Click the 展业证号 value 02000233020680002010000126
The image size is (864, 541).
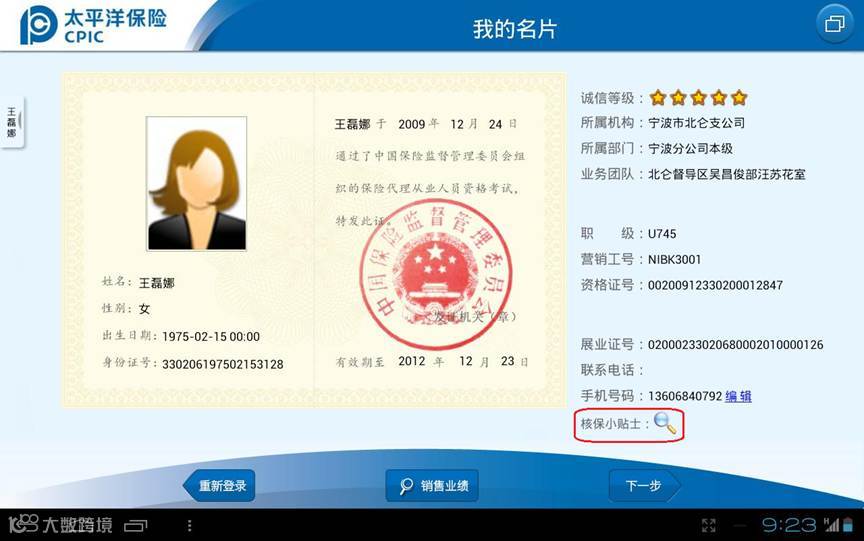coord(736,345)
